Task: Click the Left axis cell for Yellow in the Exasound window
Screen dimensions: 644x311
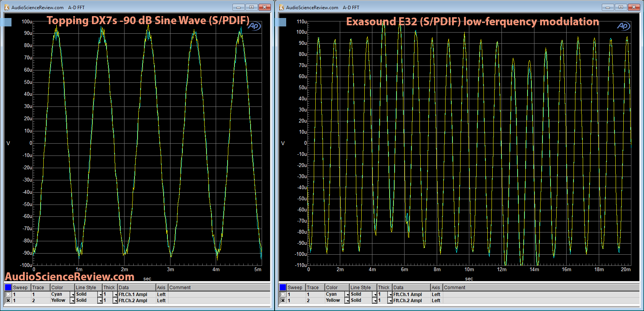Action: tap(437, 301)
